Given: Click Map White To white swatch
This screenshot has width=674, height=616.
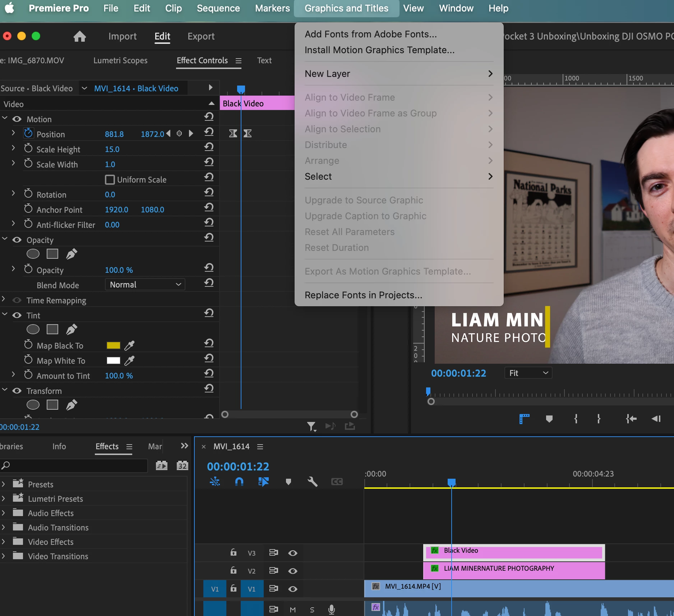Looking at the screenshot, I should [x=114, y=360].
